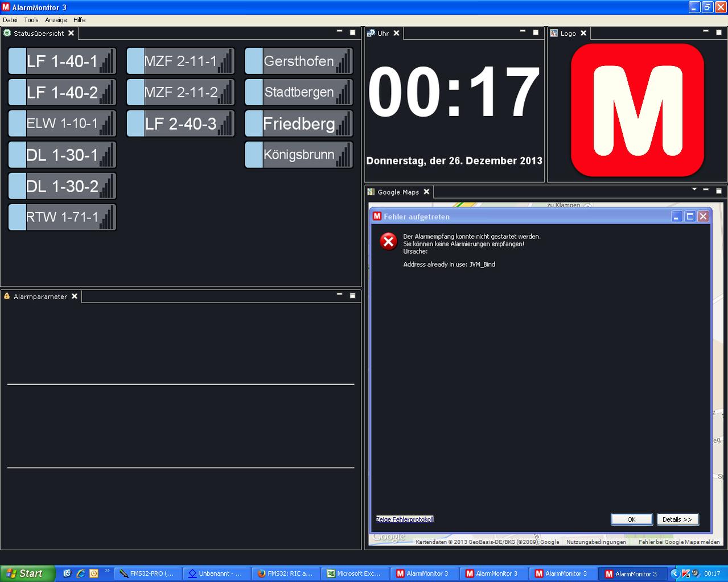Toggle blue status box on Königsbrunn
728x582 pixels.
pyautogui.click(x=254, y=155)
